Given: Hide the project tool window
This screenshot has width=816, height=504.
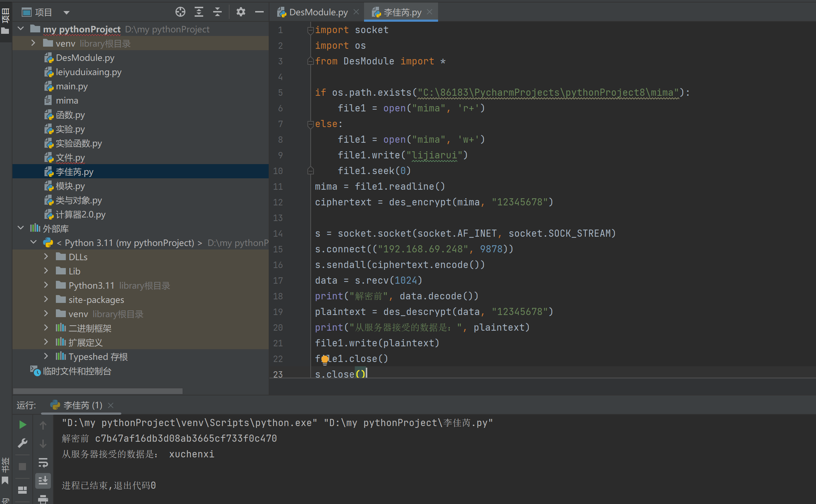Looking at the screenshot, I should coord(259,12).
